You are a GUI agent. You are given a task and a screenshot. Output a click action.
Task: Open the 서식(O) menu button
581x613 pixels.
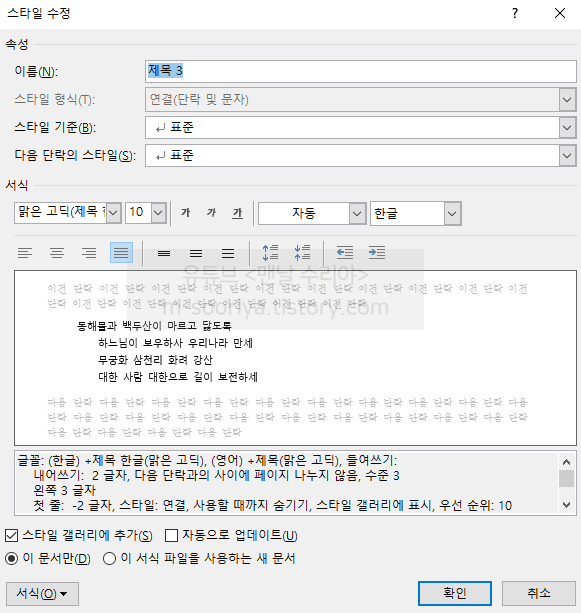42,594
